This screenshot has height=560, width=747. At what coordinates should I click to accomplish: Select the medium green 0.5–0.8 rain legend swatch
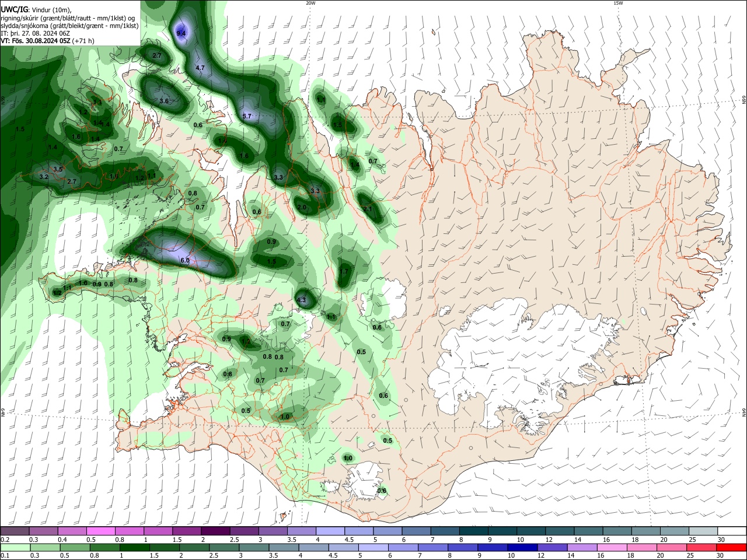(76, 547)
